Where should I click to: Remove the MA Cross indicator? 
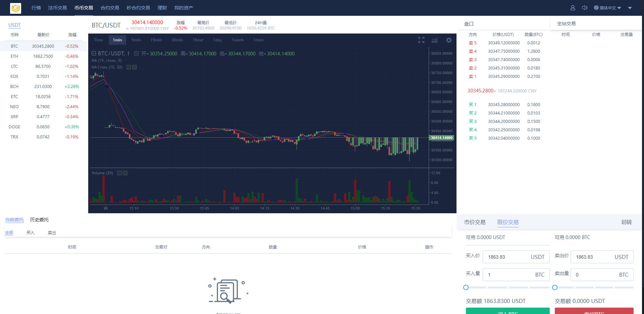coord(135,67)
